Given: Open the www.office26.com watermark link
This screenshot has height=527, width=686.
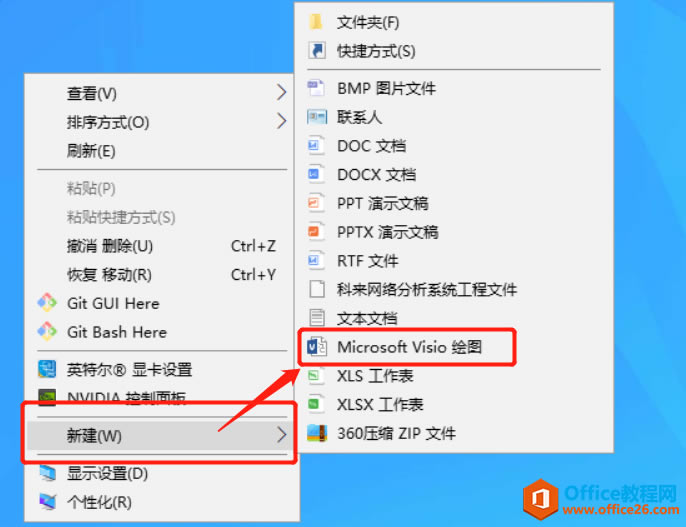Looking at the screenshot, I should click(x=621, y=510).
